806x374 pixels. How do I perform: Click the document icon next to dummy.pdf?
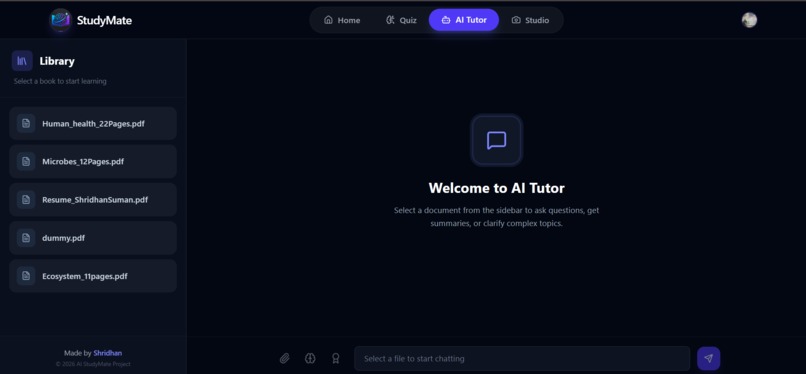26,238
